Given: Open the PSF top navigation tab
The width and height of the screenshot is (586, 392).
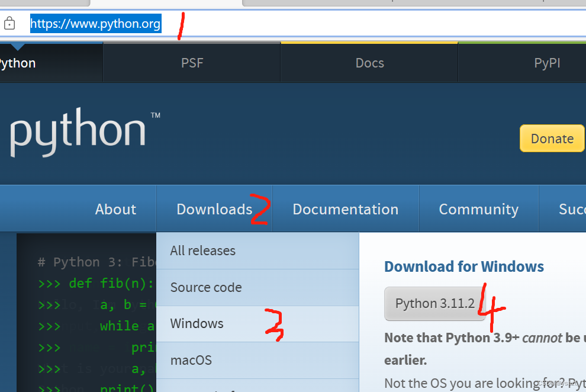Looking at the screenshot, I should [192, 63].
